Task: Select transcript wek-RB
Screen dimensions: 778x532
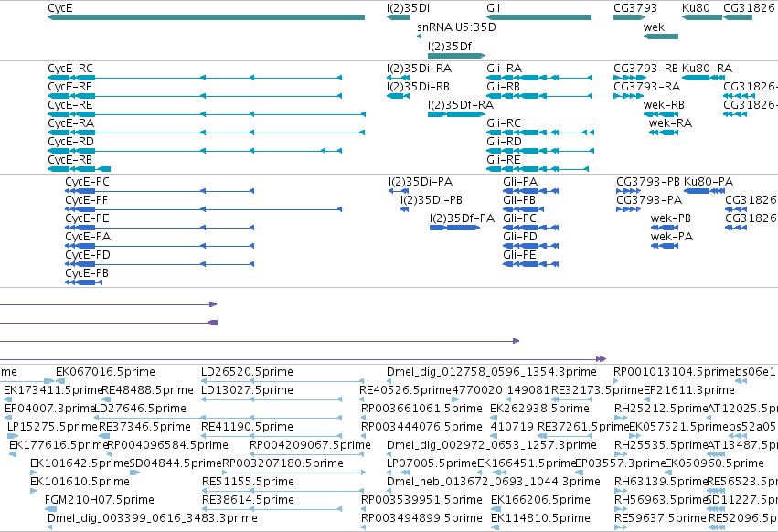Action: point(661,114)
